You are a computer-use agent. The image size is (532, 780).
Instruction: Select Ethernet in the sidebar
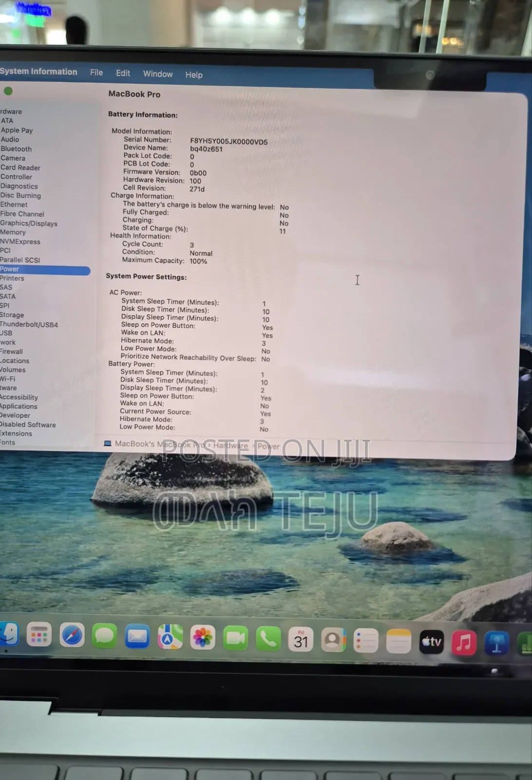click(14, 204)
